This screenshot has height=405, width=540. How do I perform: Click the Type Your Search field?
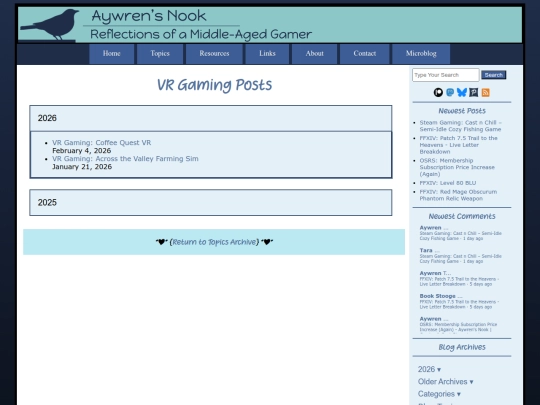click(446, 75)
